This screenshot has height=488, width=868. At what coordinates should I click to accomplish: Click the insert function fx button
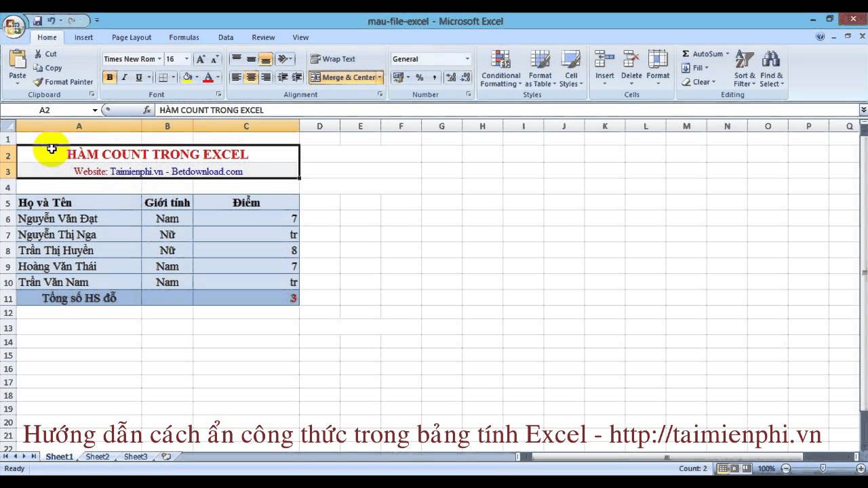(x=147, y=110)
